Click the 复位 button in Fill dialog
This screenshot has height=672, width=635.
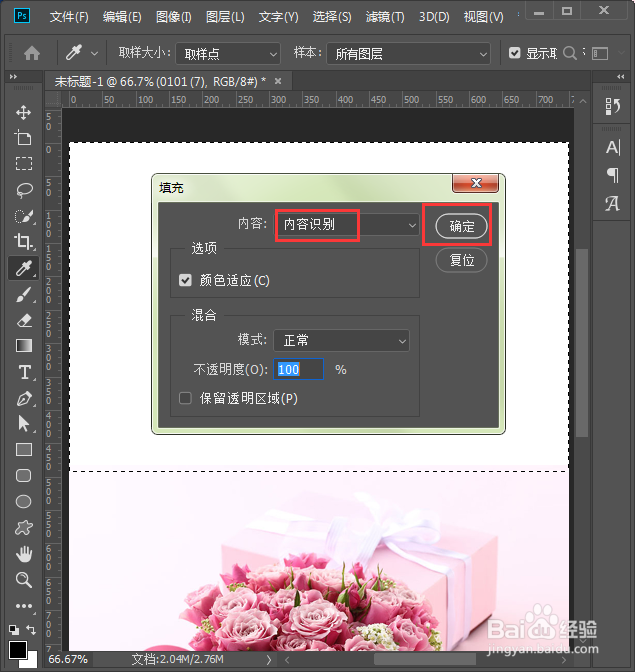(461, 260)
